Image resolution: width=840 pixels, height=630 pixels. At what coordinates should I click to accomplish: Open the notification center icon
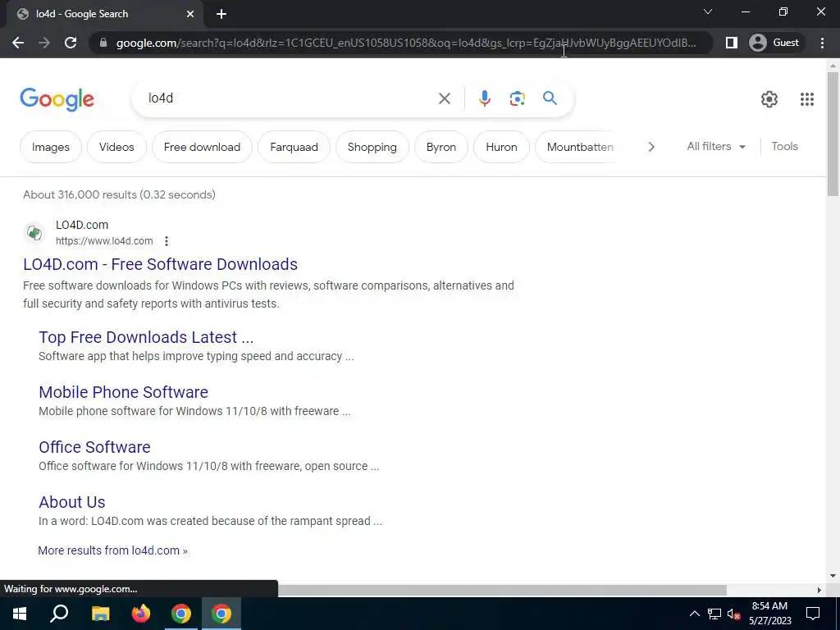coord(813,614)
